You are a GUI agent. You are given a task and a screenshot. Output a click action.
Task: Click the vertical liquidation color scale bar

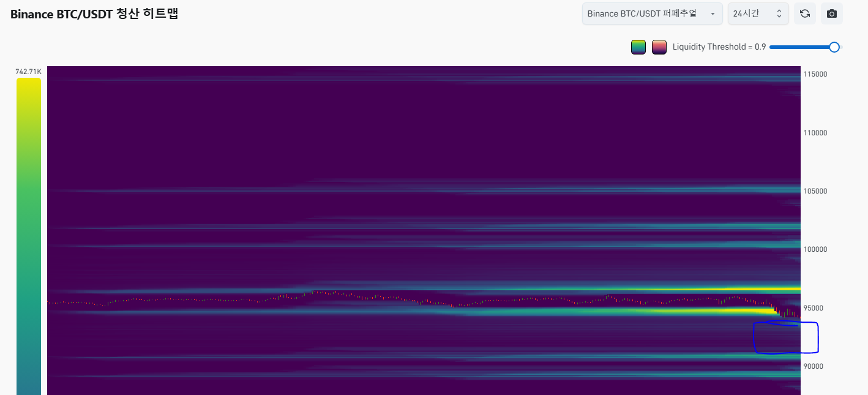(x=28, y=236)
